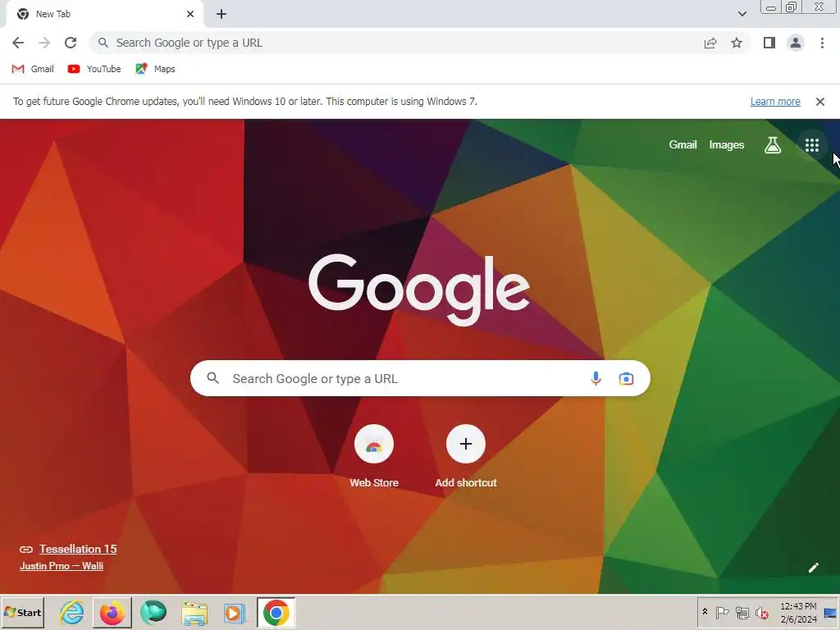Open Maps bookmark
Screen dimensions: 840x630
[155, 69]
